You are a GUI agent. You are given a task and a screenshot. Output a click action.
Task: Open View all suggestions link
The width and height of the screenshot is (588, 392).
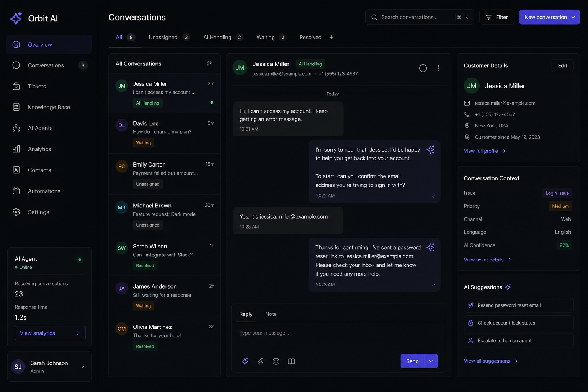click(491, 361)
